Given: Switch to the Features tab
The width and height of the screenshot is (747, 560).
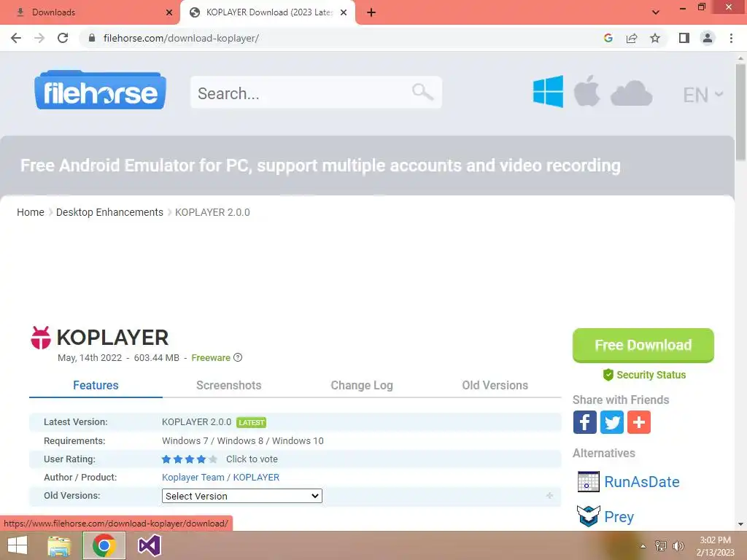Looking at the screenshot, I should 96,385.
